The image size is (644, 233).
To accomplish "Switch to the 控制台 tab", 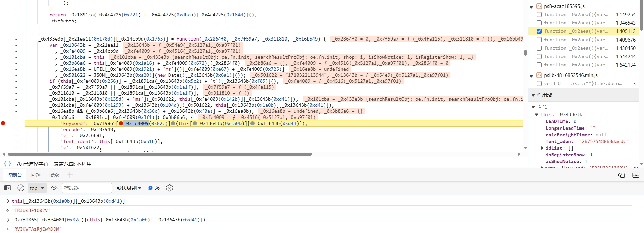I will (x=14, y=175).
